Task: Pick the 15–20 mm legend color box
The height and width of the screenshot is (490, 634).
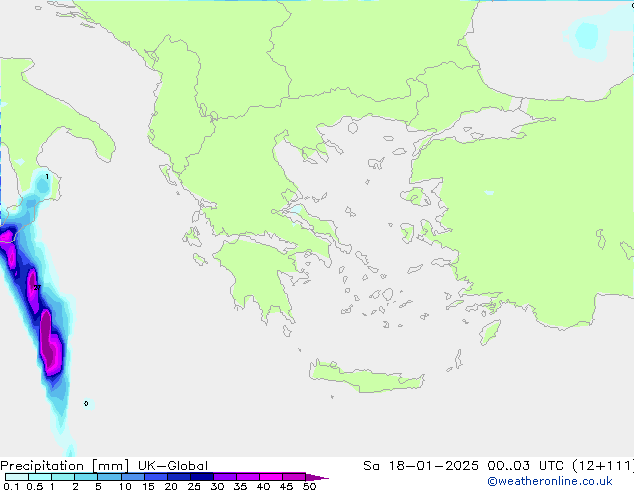Action: (156, 477)
